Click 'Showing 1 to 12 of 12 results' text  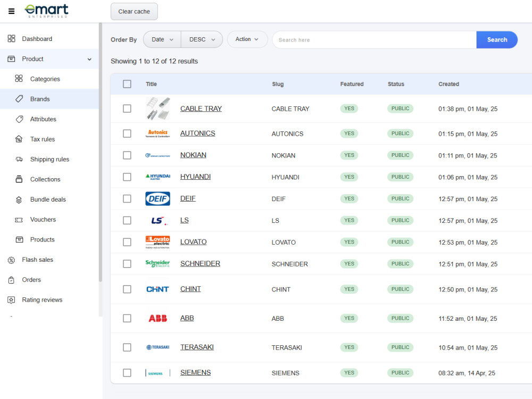[154, 61]
